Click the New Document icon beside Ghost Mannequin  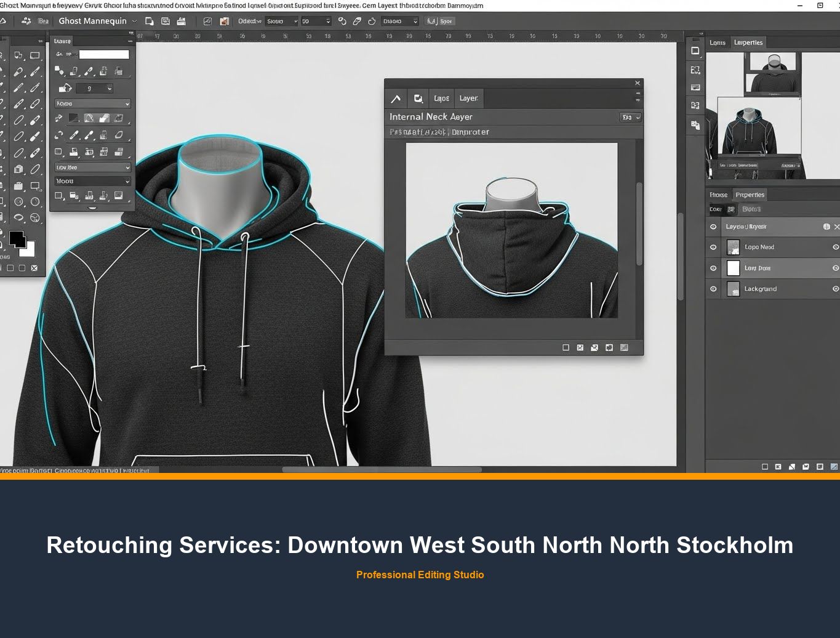pyautogui.click(x=149, y=21)
